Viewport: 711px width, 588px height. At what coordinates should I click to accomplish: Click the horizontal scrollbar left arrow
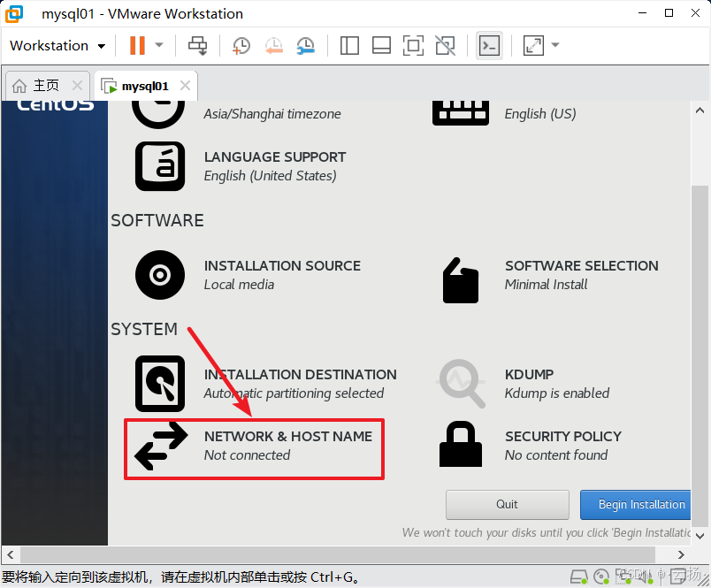11,555
